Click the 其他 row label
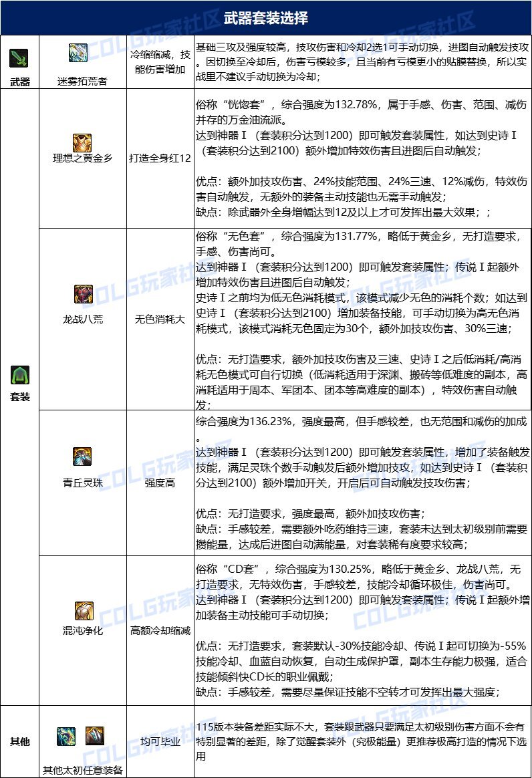Image resolution: width=532 pixels, height=778 pixels. (x=20, y=741)
